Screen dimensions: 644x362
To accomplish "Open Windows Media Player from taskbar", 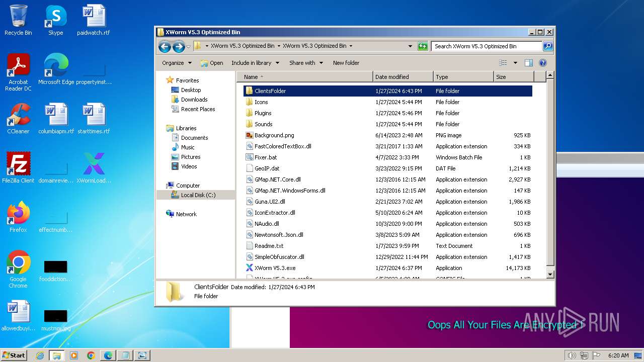I will (74, 355).
